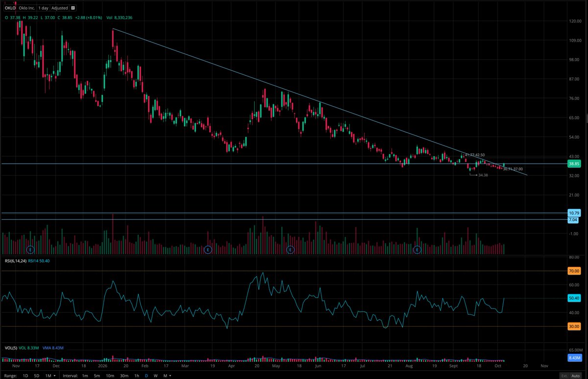Toggle the Auto scale option
Screen dimensions: 588x379
tap(576, 376)
